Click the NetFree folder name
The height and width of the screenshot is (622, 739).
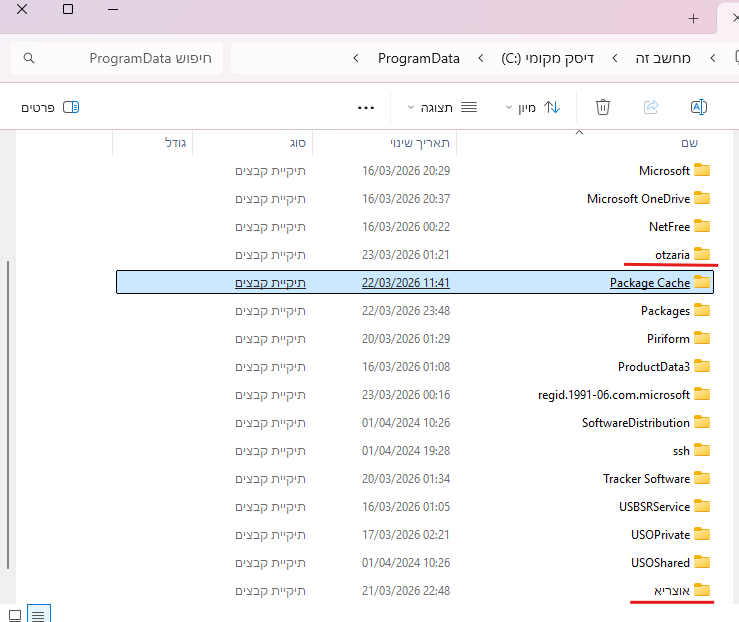pyautogui.click(x=669, y=227)
